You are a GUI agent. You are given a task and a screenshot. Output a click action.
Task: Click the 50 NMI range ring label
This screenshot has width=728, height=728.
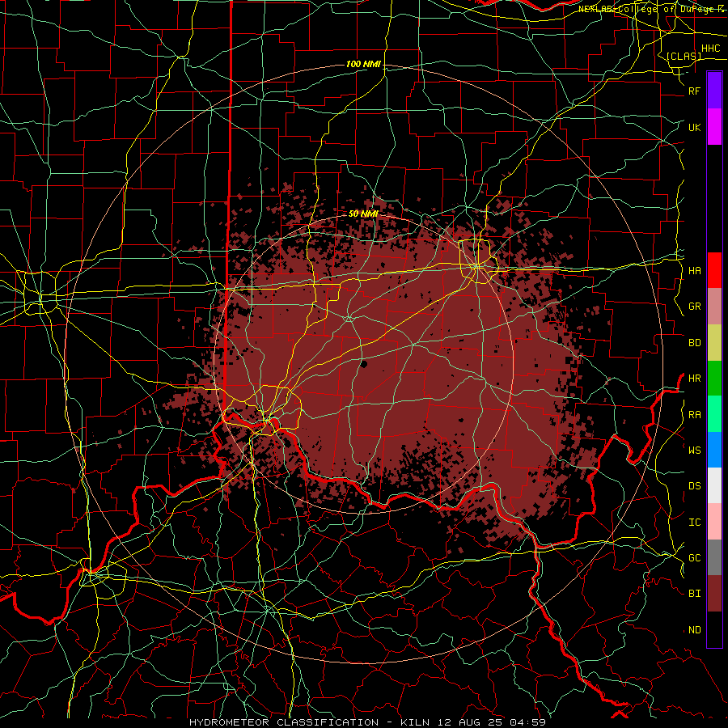tap(363, 214)
